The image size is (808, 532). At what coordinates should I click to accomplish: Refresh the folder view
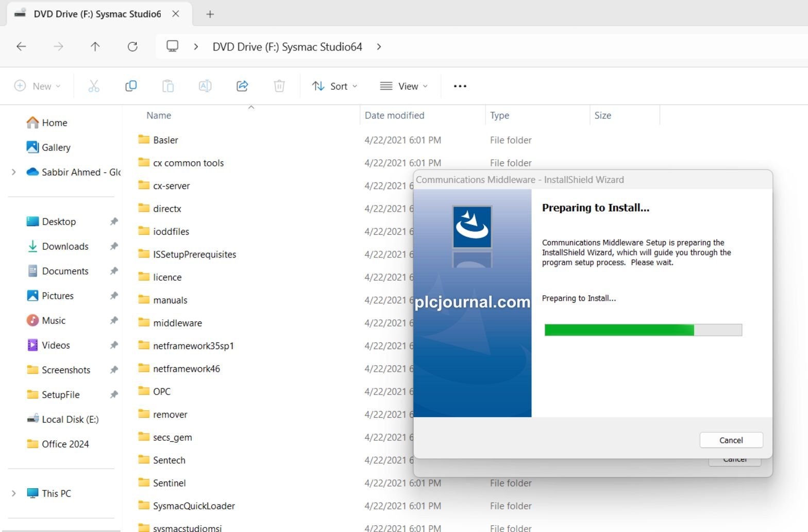pos(132,46)
